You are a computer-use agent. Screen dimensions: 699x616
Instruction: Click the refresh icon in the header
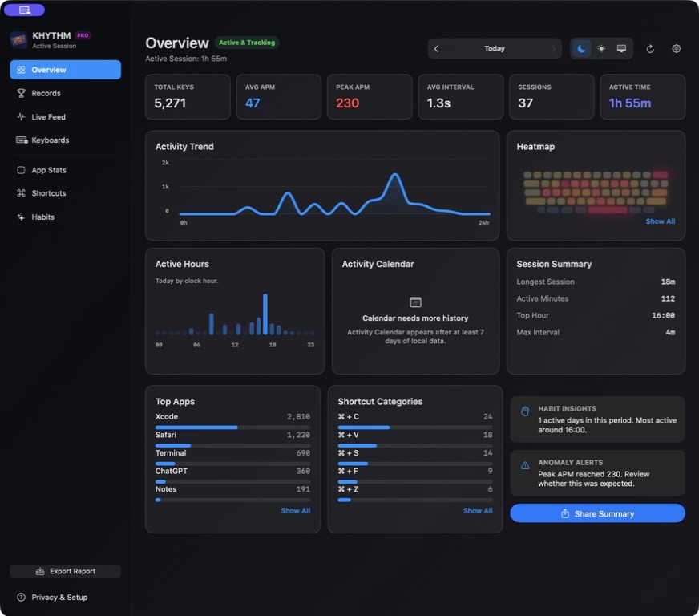650,49
